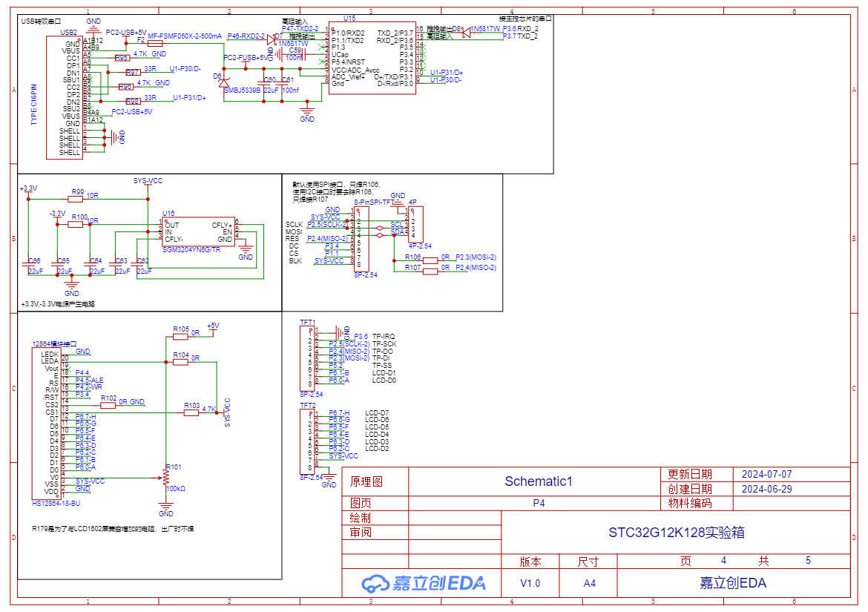Click the update date 2024-07-07

pos(766,474)
